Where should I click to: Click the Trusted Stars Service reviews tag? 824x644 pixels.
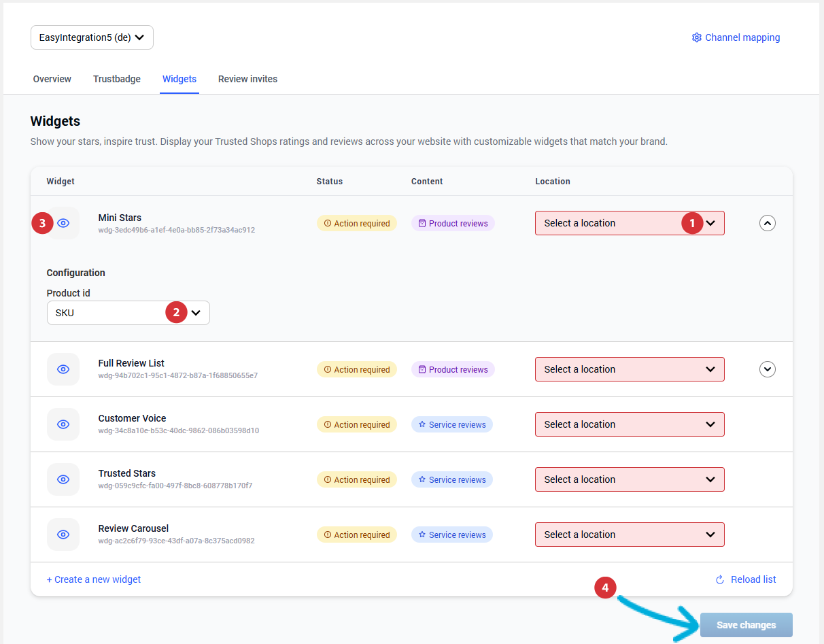452,479
